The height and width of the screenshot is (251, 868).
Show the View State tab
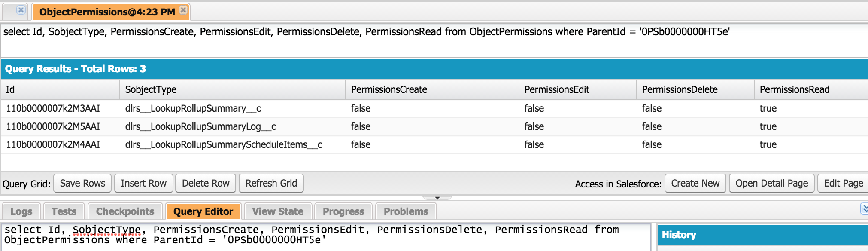[278, 211]
